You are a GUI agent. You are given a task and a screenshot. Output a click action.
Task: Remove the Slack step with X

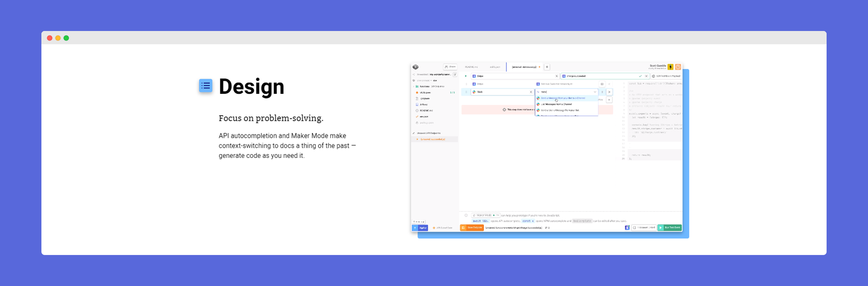[x=531, y=92]
